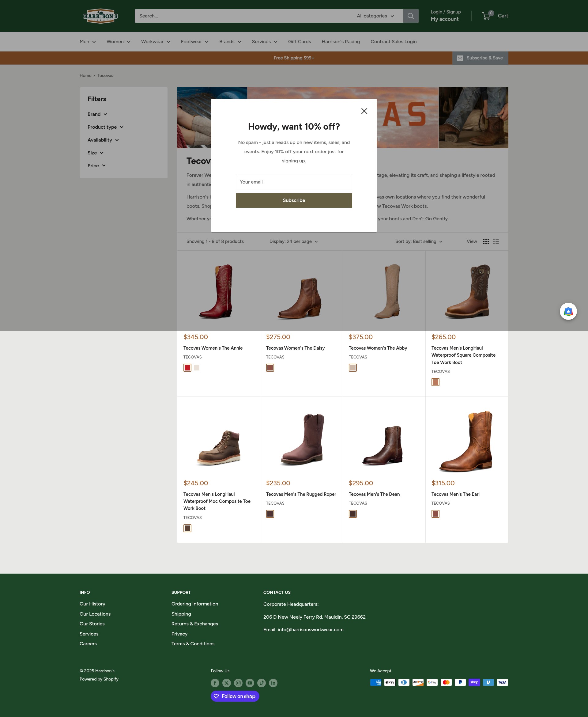
Task: Open Our Locations footer link
Action: tap(95, 614)
